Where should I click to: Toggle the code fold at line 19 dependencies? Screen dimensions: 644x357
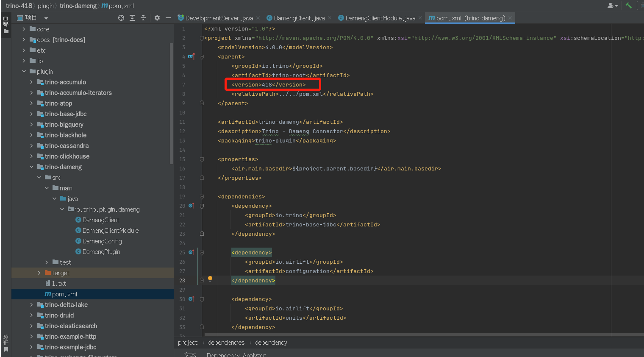pos(202,196)
